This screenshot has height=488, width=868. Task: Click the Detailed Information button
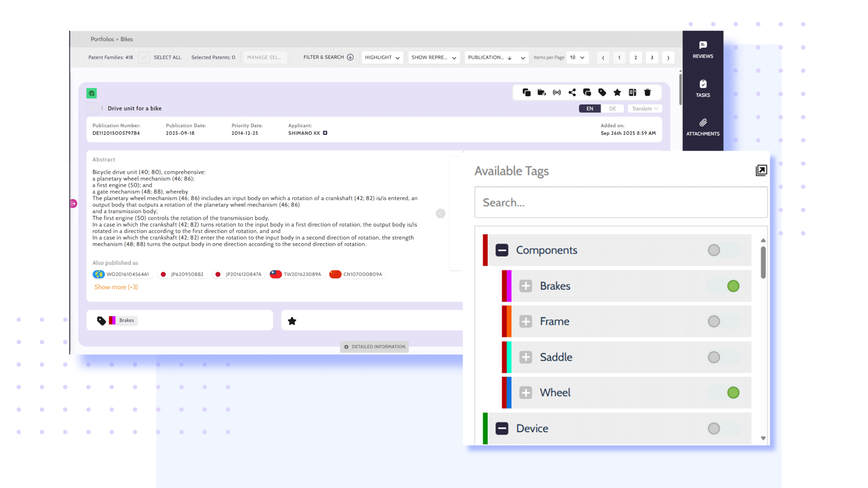(x=374, y=347)
